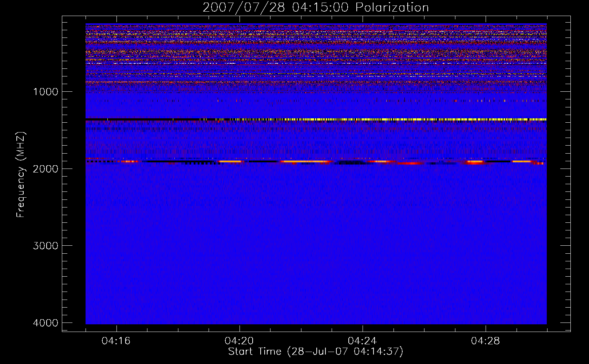Click the 1000 frequency tick label
The image size is (589, 364).
coord(46,91)
